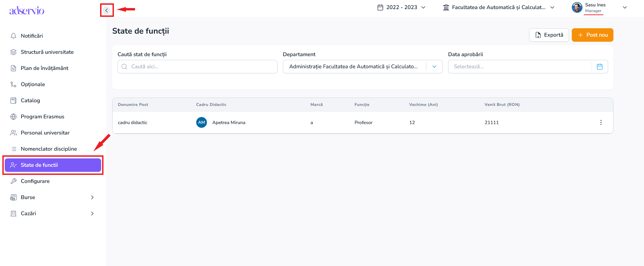Open the 2022 - 2023 academic year dropdown
Viewport: 644px width, 266px height.
point(401,7)
